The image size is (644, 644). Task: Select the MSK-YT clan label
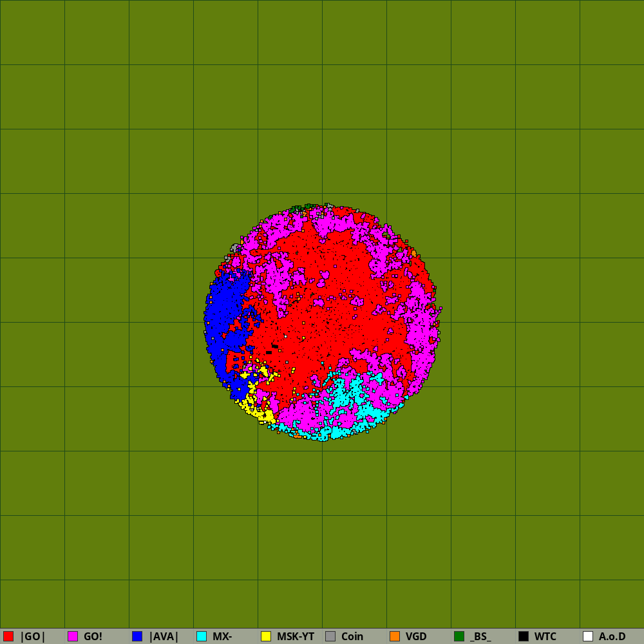[296, 637]
